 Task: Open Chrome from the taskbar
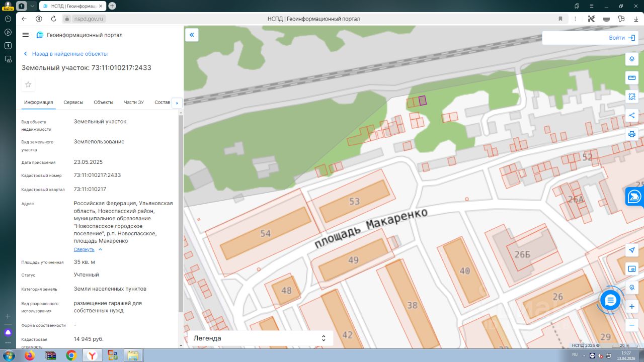click(71, 355)
